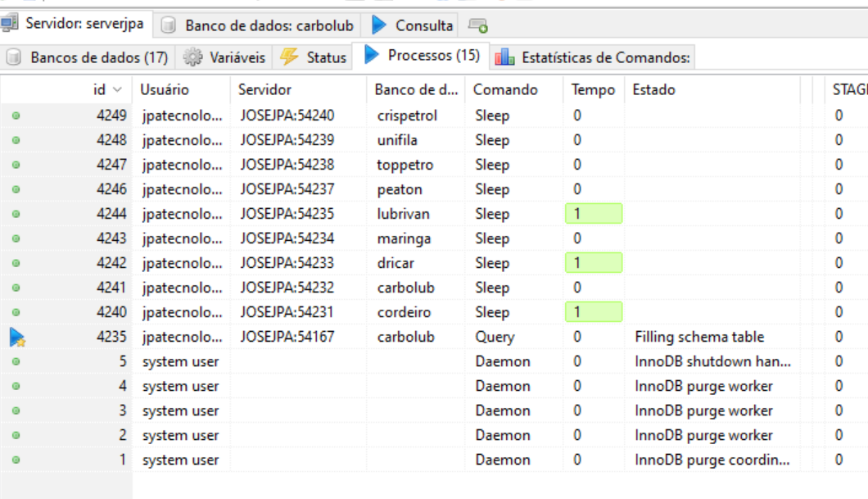Select the JOSEJPA:54232 server cell

[x=298, y=288]
